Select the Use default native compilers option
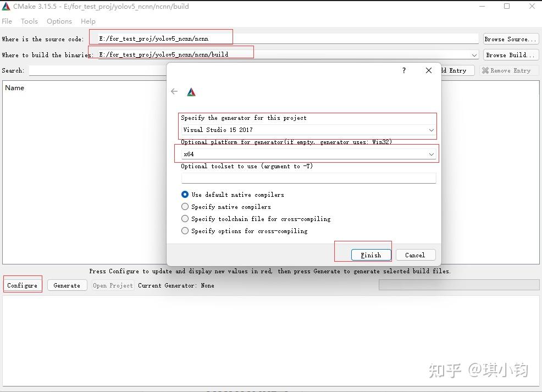542x392 pixels. [x=184, y=194]
